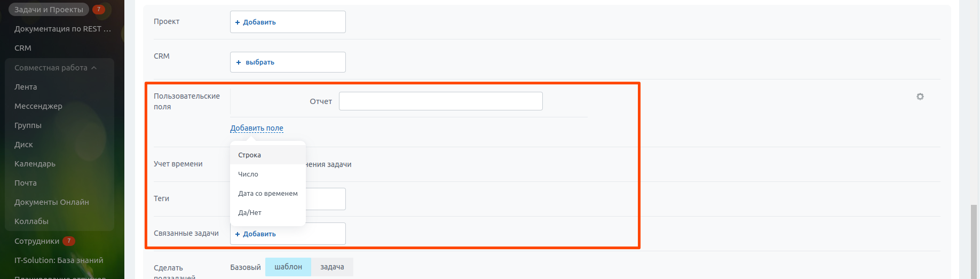Open the Добавить поле link
This screenshot has width=980, height=279.
257,128
